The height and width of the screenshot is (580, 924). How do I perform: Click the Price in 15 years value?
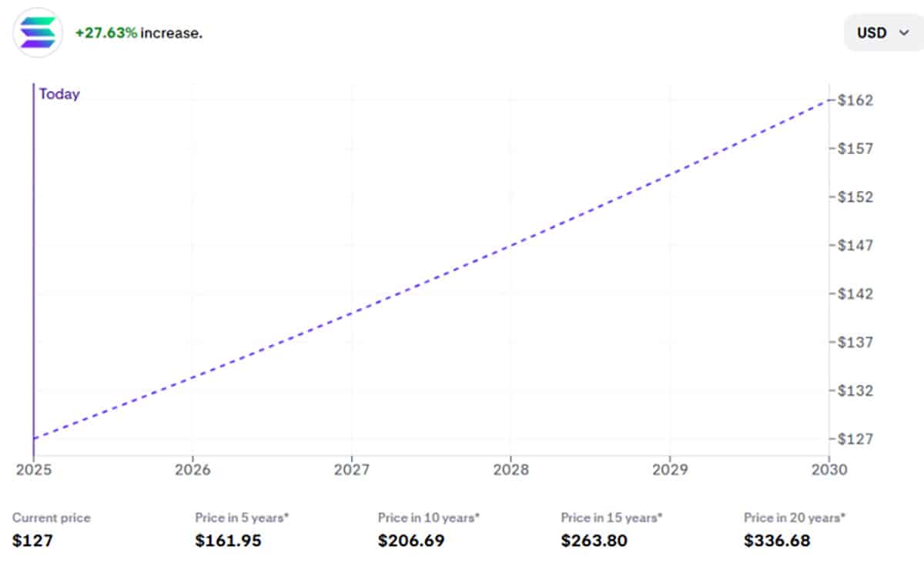(594, 541)
